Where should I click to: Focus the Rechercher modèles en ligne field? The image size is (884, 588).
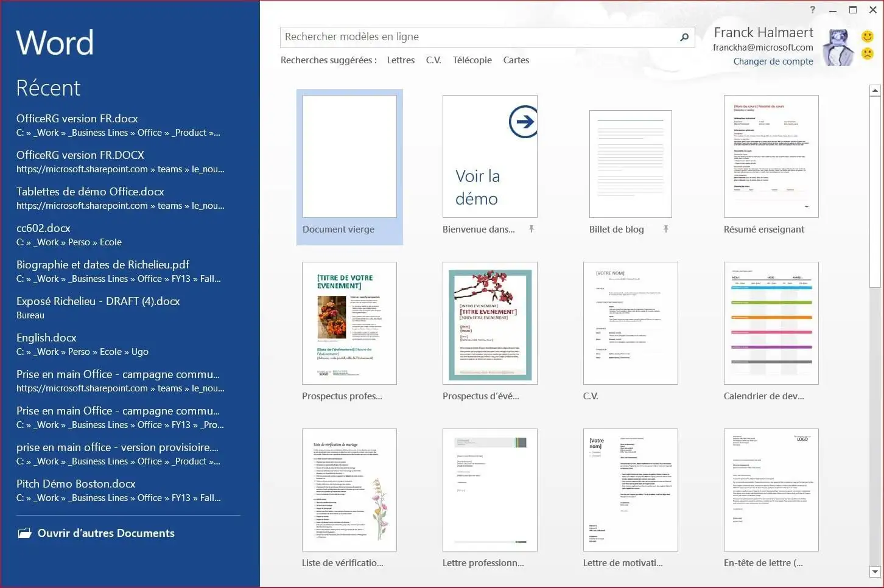coord(478,37)
